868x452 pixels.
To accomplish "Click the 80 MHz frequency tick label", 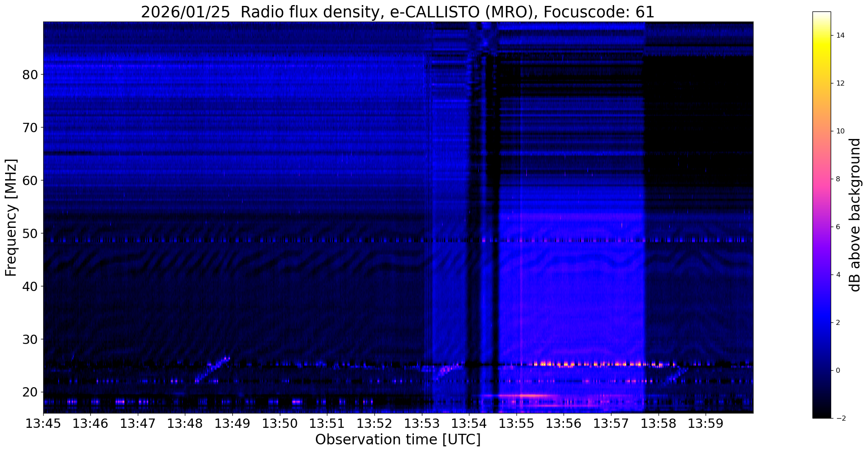I will point(30,75).
